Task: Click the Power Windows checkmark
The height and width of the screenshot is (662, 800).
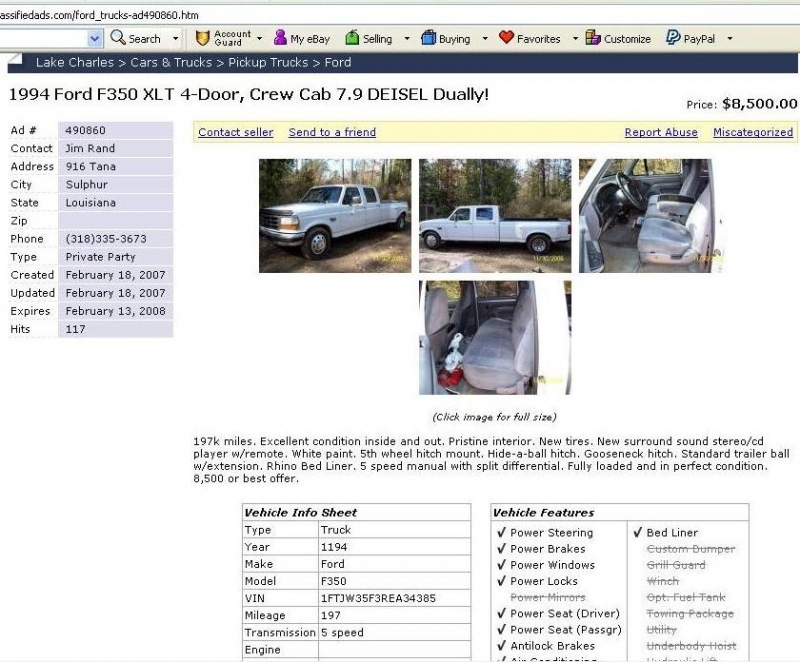Action: 501,565
